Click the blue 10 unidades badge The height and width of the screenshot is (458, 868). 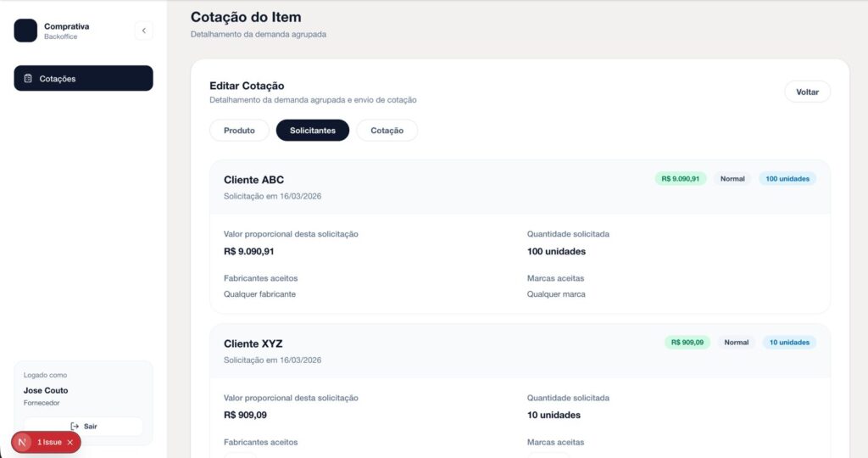point(789,343)
